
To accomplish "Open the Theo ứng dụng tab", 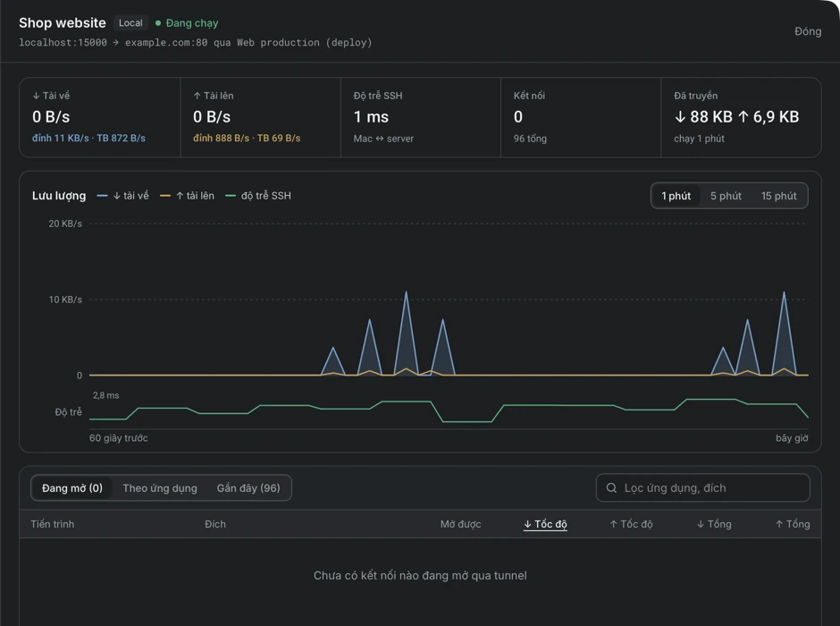I will [x=160, y=487].
